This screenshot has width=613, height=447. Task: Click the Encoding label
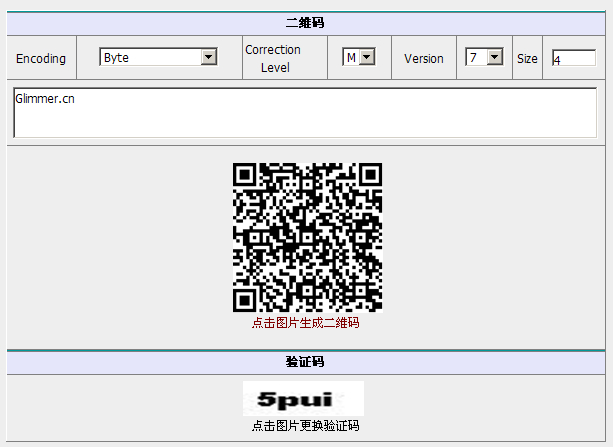[41, 59]
